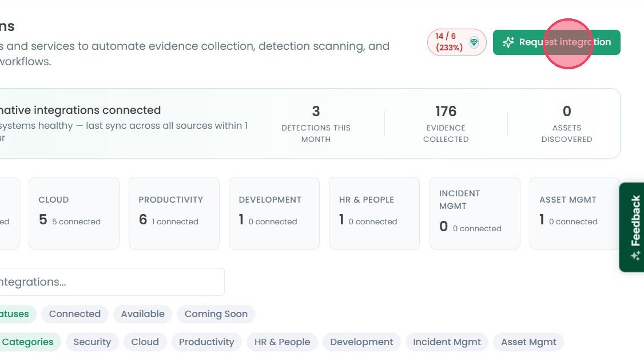The width and height of the screenshot is (644, 360).
Task: Click the 3 Detections This Month stat
Action: [316, 123]
